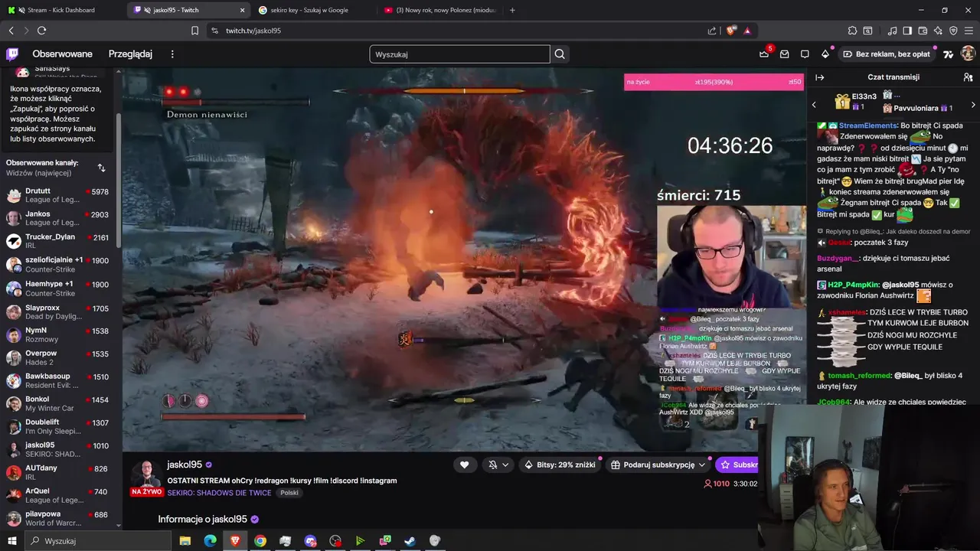980x551 pixels.
Task: Open the Obserwowane menu item
Action: pyautogui.click(x=62, y=54)
